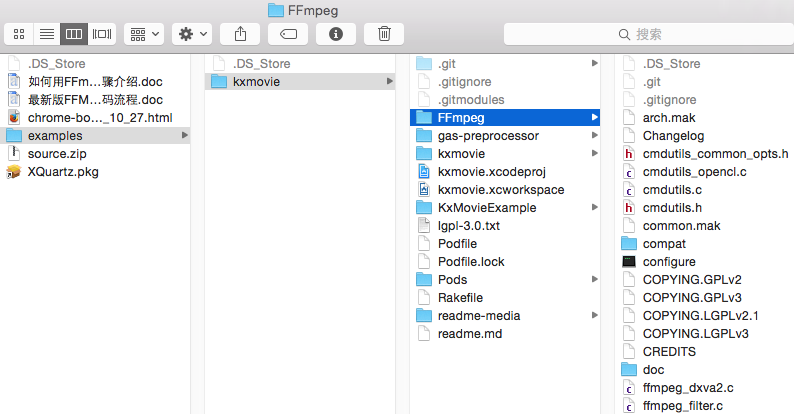Expand the .git folder arrow in third column

pyautogui.click(x=594, y=63)
